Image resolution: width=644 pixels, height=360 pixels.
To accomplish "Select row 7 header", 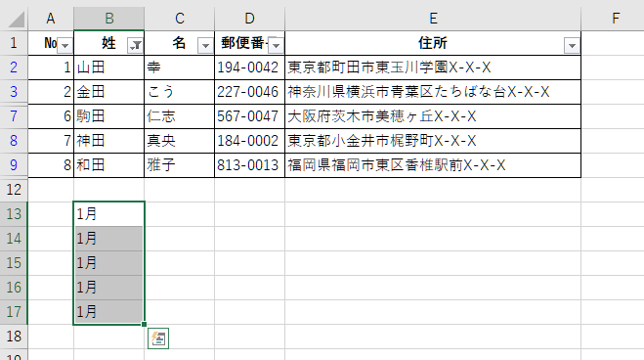I will [14, 116].
